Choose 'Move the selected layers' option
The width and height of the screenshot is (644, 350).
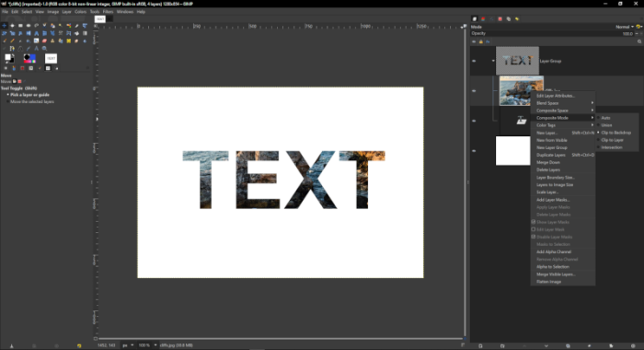click(29, 101)
